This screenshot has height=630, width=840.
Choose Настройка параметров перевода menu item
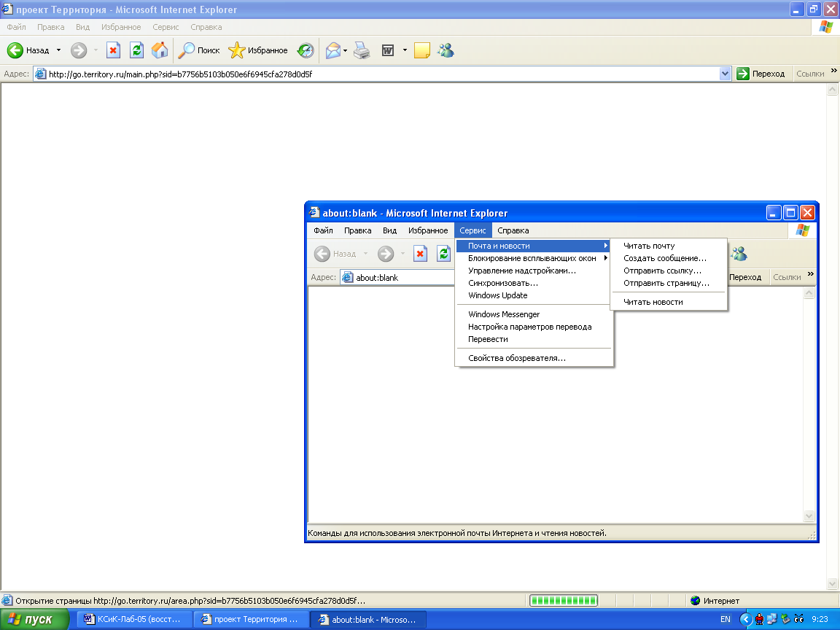coord(534,327)
